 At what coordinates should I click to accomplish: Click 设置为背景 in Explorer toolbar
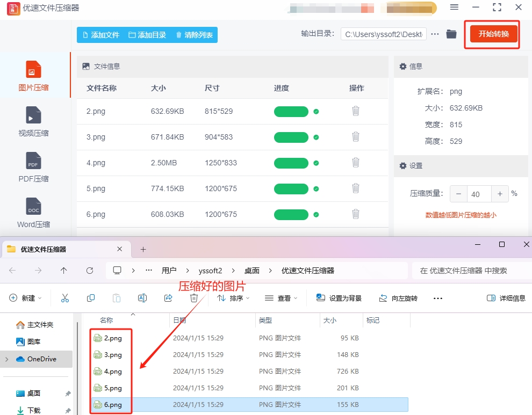339,298
